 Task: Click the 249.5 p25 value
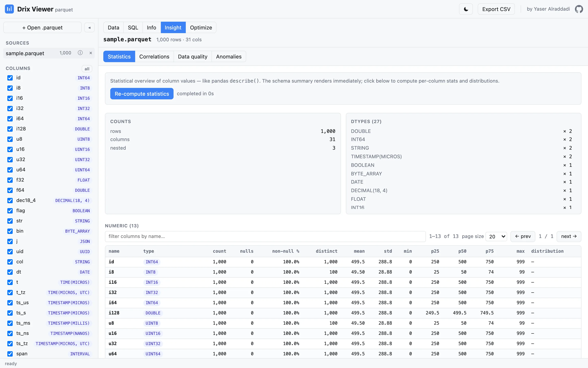coord(432,313)
